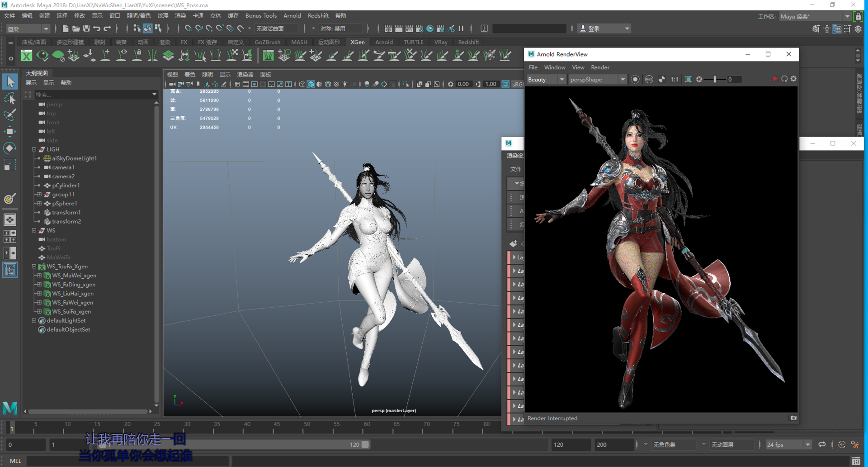Screen dimensions: 868x467
Task: Save the scene with the floppy icon
Action: [86, 29]
